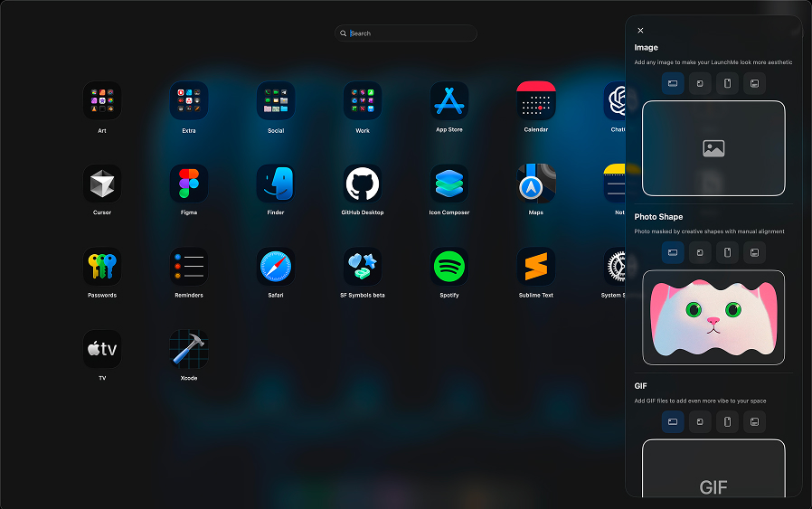Click the 'Image' section heading

(647, 48)
